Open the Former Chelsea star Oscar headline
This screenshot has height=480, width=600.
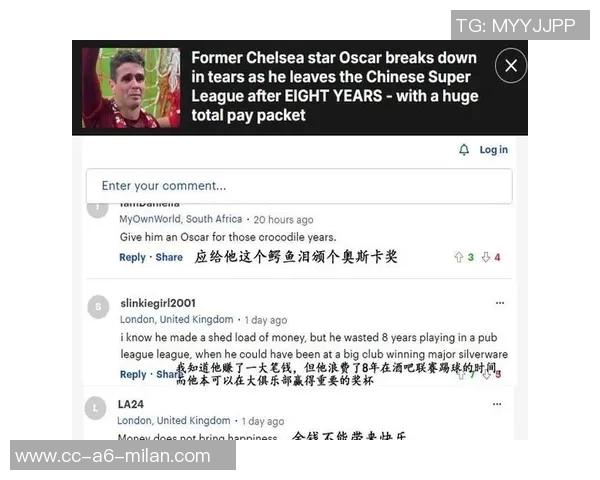(x=334, y=87)
